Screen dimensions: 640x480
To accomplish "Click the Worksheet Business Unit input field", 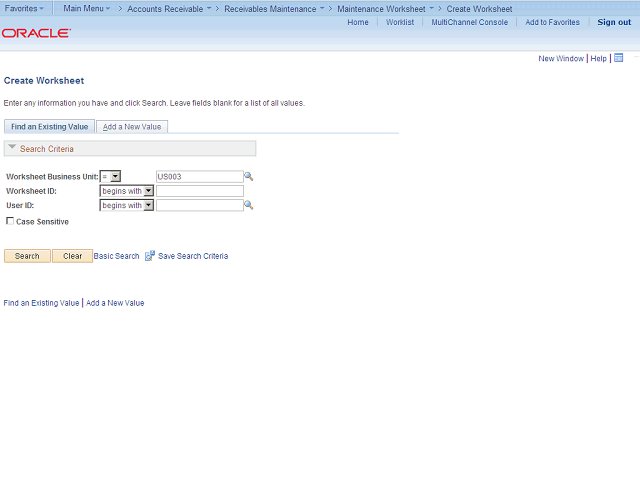I will 200,176.
